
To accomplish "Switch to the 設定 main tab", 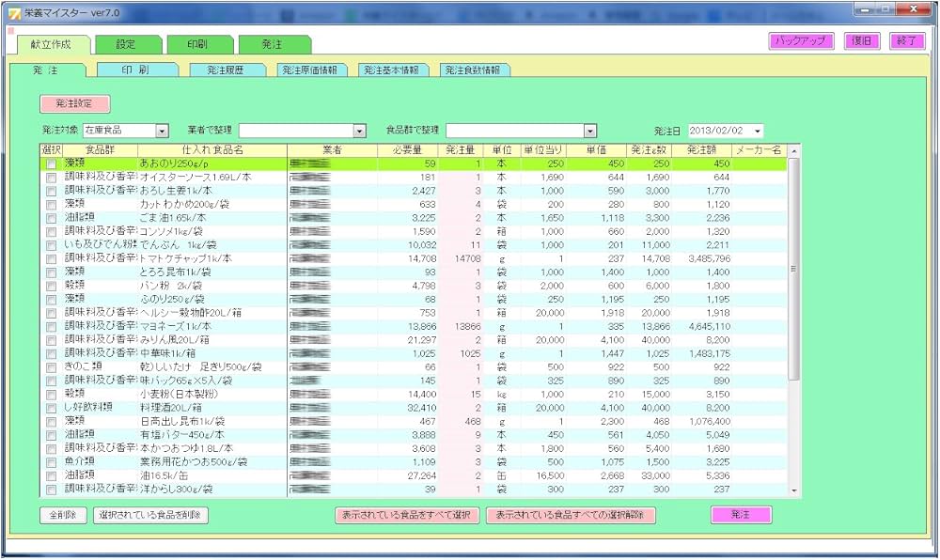I will tap(126, 44).
